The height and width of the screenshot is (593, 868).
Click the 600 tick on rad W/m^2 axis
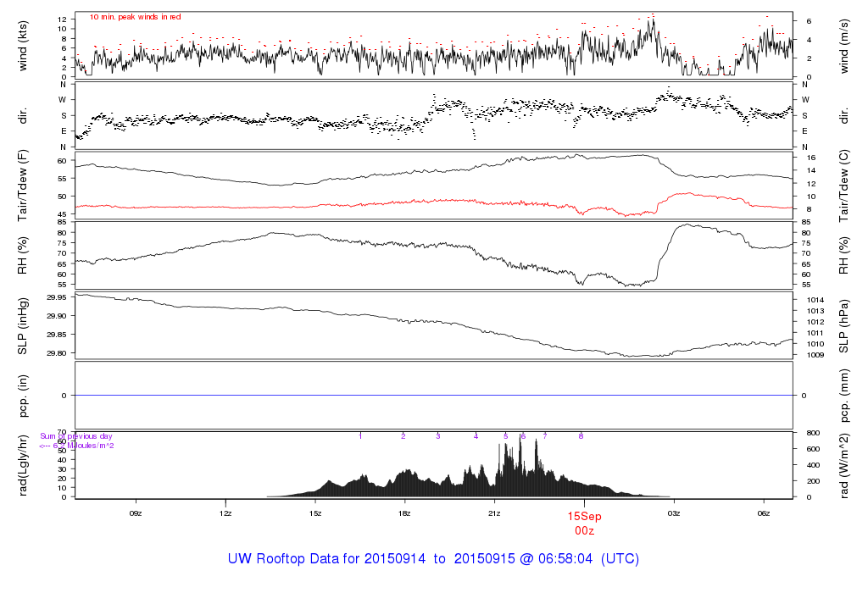tap(813, 449)
